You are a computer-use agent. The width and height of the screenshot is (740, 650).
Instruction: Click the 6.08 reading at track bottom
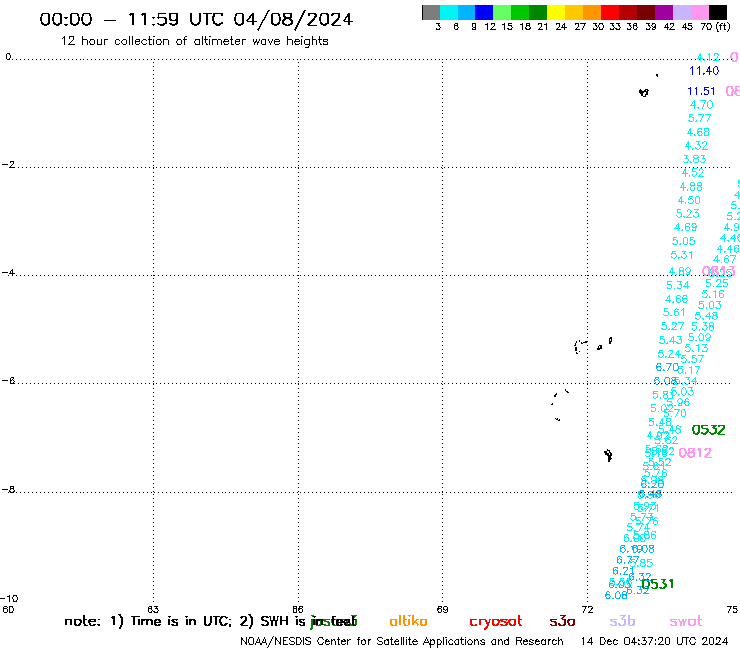[x=616, y=596]
